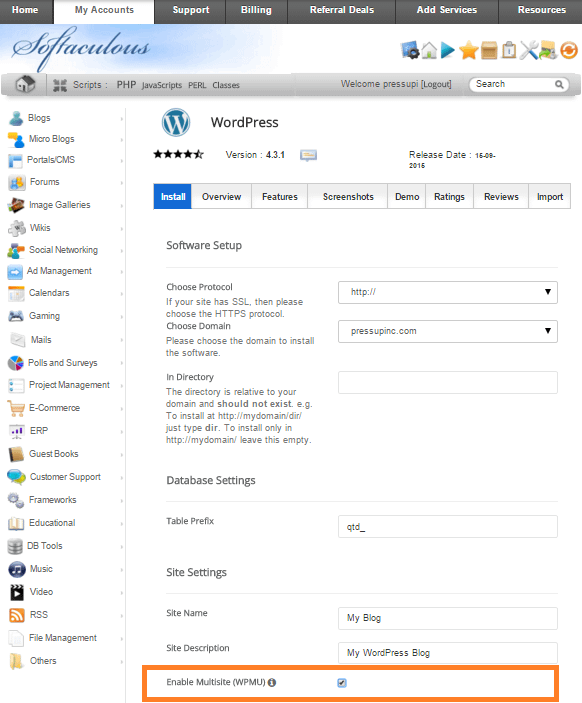
Task: Click the WordPress star rating
Action: pos(178,155)
